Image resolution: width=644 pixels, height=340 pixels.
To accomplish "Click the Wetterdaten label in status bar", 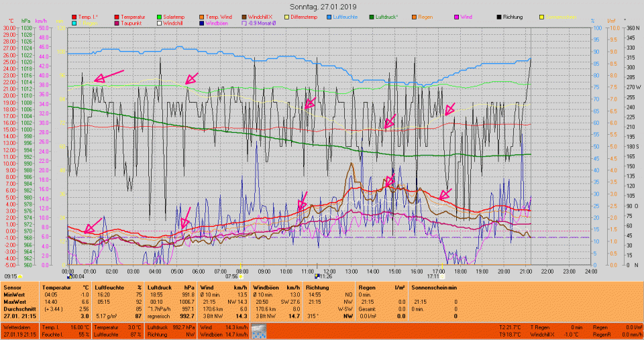I will pos(16,326).
